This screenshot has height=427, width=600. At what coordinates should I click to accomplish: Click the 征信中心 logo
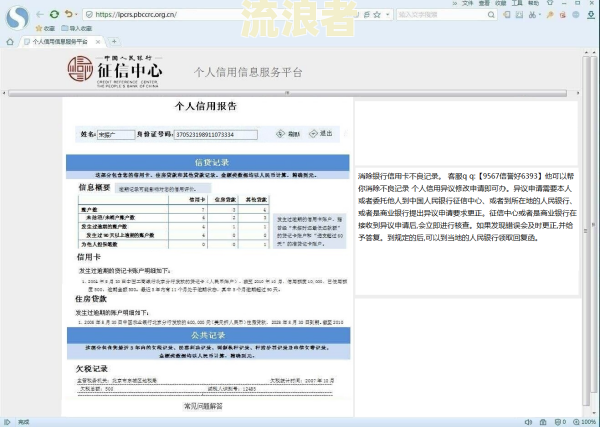click(x=115, y=71)
